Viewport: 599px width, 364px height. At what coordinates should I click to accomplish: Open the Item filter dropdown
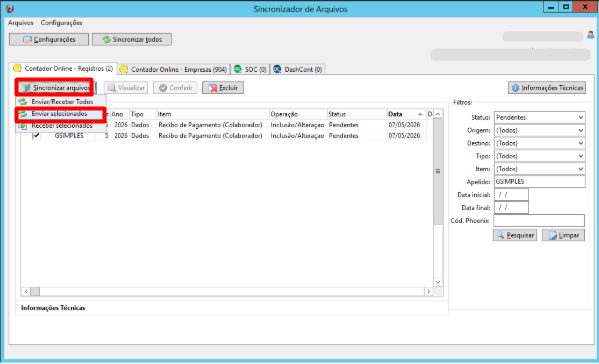pos(539,169)
